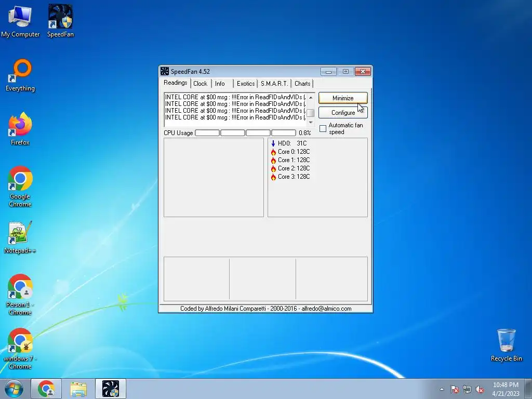Screen dimensions: 532x399
Task: Switch to the Charts tab
Action: tap(302, 84)
